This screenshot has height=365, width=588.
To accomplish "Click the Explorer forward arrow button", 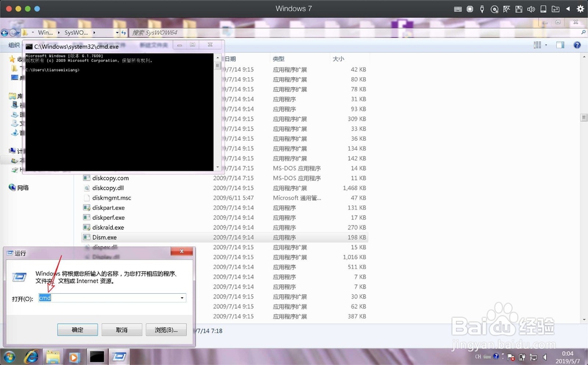I will (13, 32).
